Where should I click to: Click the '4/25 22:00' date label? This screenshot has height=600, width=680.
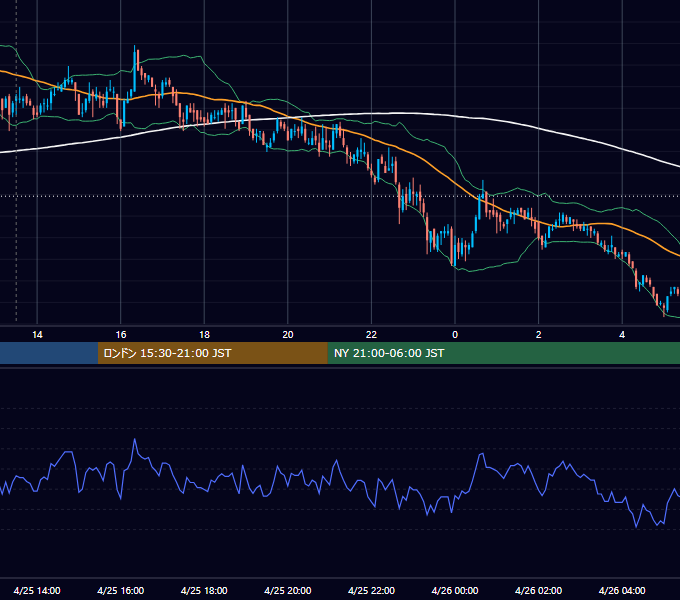coord(371,590)
